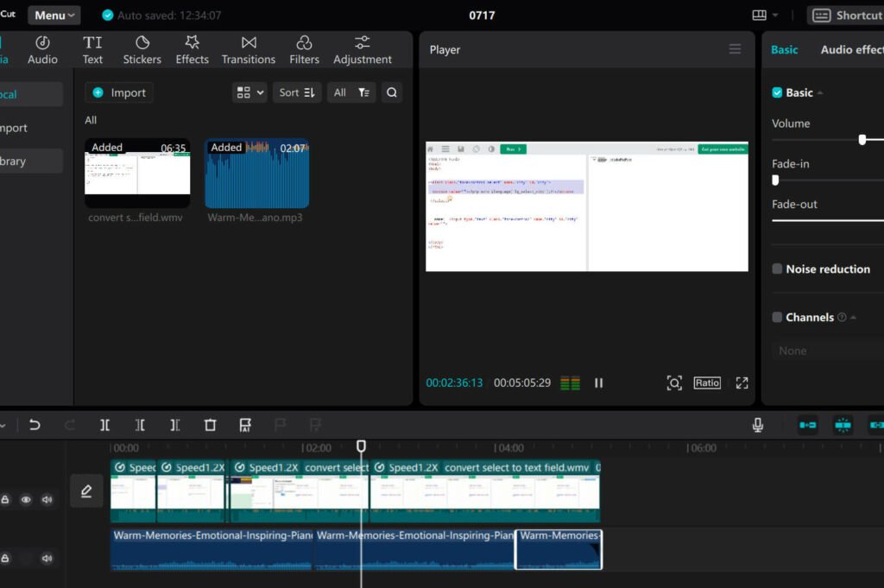Viewport: 884px width, 588px height.
Task: Open the Ratio settings in the Player
Action: (706, 383)
